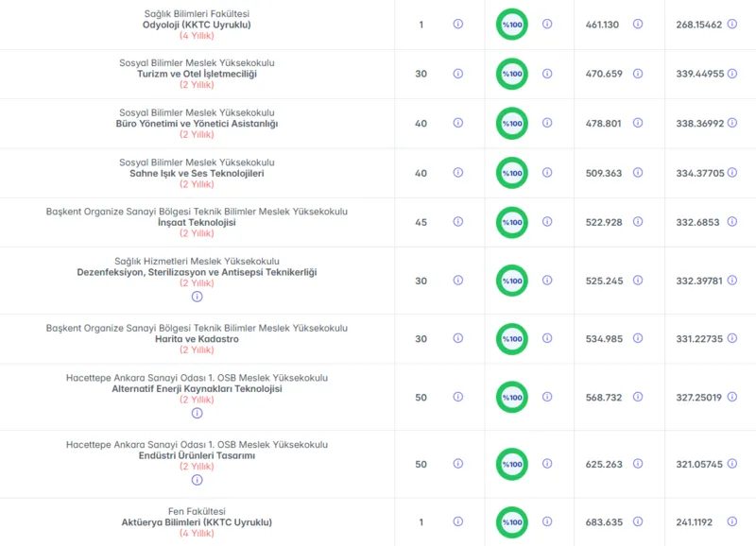Image resolution: width=756 pixels, height=546 pixels.
Task: Open info icon next to score 338.36992
Action: pyautogui.click(x=731, y=123)
